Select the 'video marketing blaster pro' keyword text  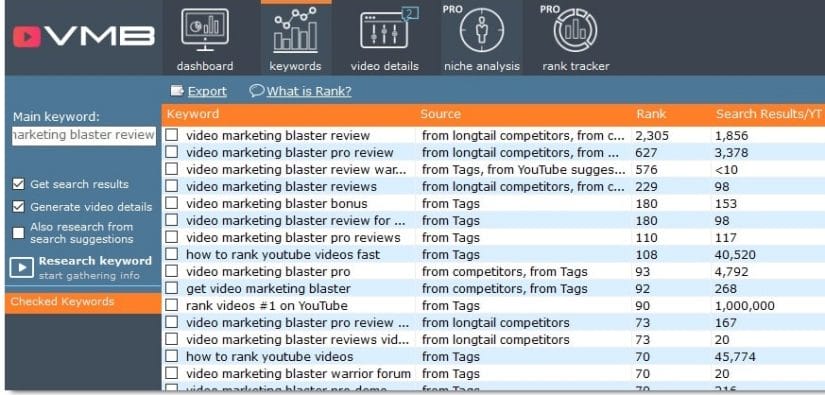(268, 272)
